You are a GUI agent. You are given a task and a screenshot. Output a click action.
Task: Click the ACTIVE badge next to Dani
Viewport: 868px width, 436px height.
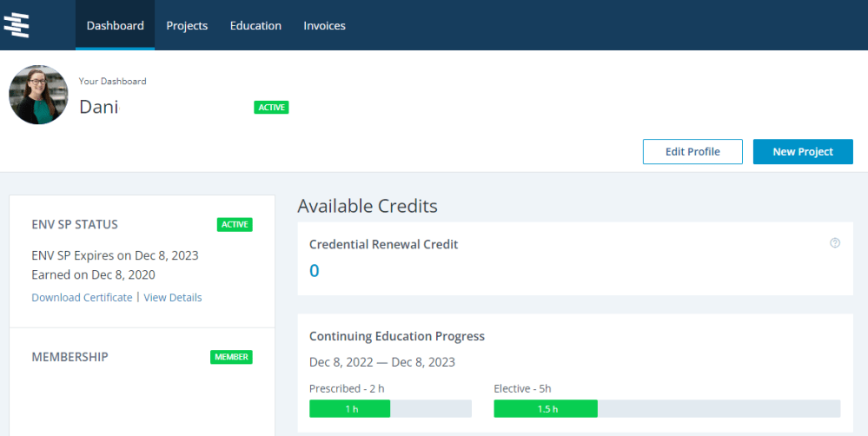(271, 108)
